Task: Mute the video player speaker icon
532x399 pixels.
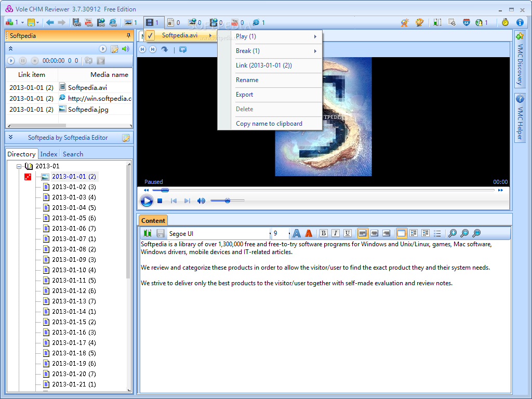Action: click(x=201, y=201)
